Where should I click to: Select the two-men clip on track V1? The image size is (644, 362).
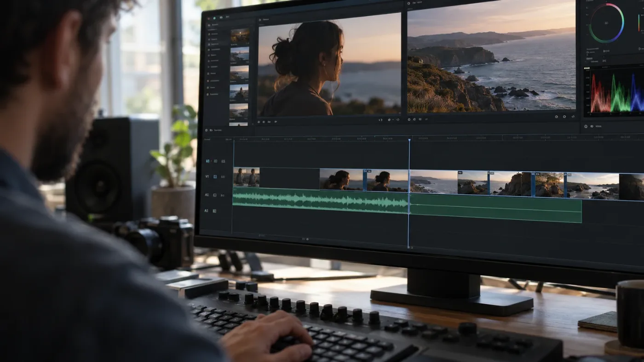[x=246, y=177]
